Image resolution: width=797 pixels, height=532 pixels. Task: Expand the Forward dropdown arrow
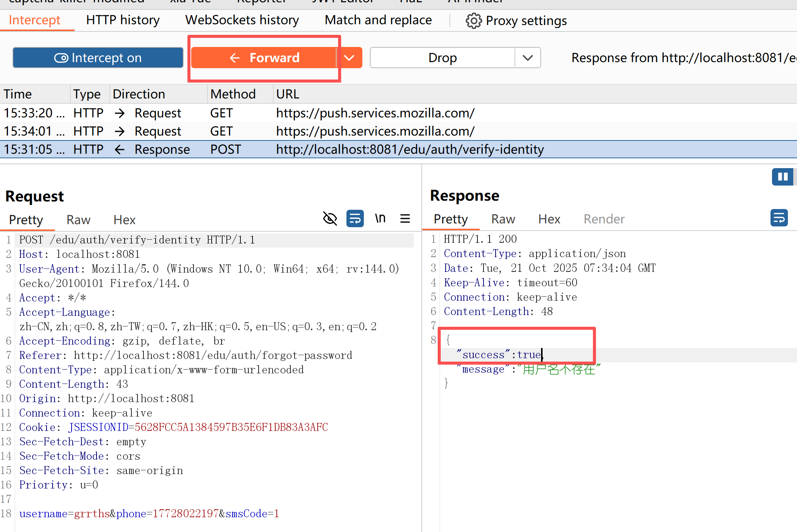pyautogui.click(x=349, y=58)
